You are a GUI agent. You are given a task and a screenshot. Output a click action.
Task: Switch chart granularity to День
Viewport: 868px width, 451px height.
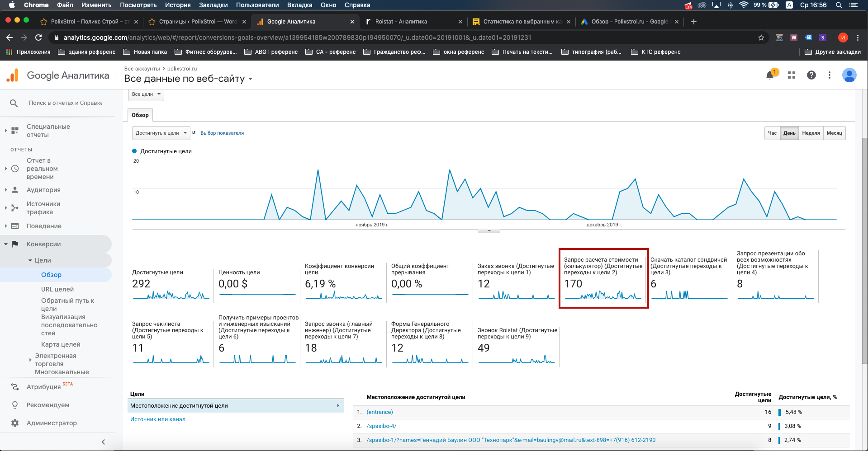(x=789, y=133)
